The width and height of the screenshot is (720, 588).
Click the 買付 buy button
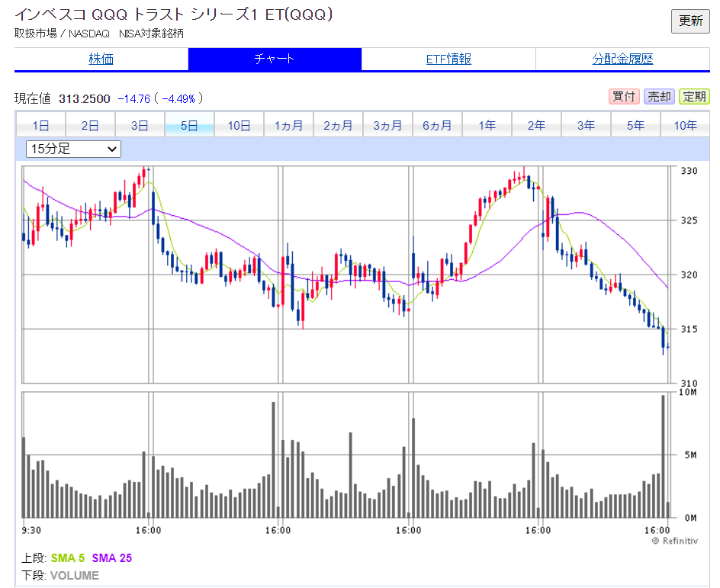tap(624, 96)
